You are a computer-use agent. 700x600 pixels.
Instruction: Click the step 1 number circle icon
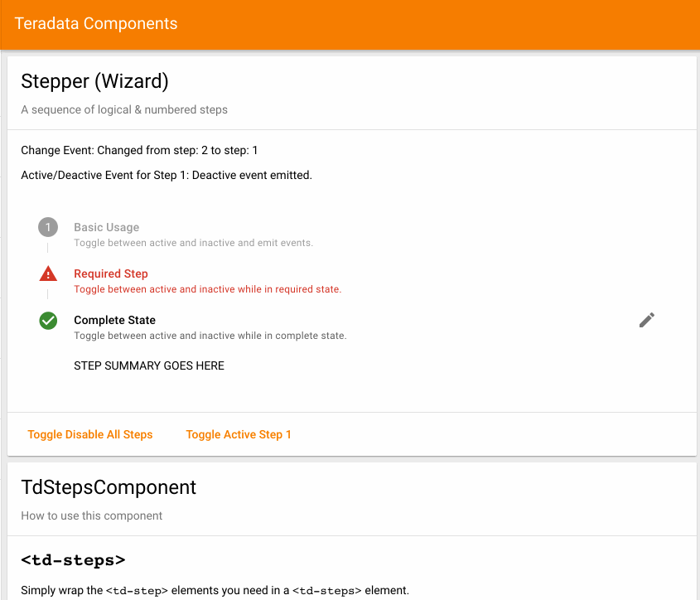pos(48,227)
